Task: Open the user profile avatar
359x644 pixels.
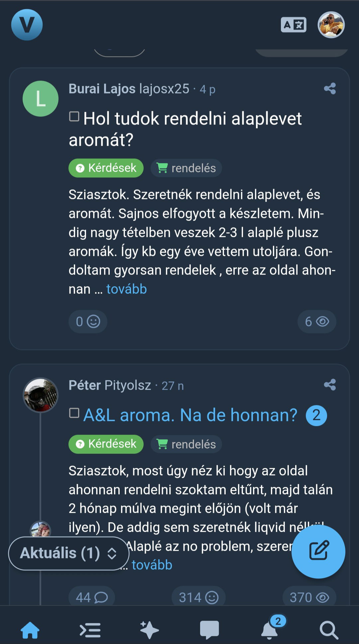Action: click(x=331, y=25)
